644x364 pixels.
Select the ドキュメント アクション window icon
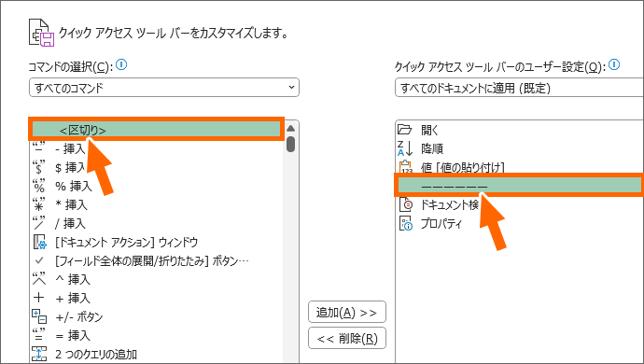pos(39,242)
